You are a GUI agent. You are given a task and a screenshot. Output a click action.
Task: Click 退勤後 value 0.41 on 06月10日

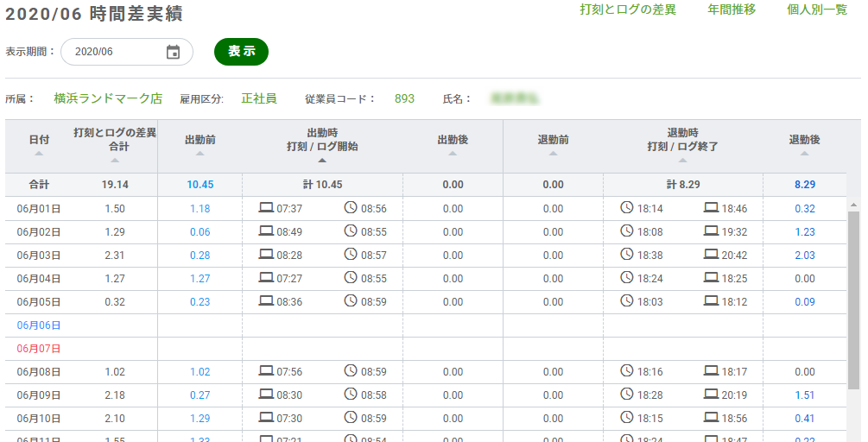pyautogui.click(x=805, y=418)
